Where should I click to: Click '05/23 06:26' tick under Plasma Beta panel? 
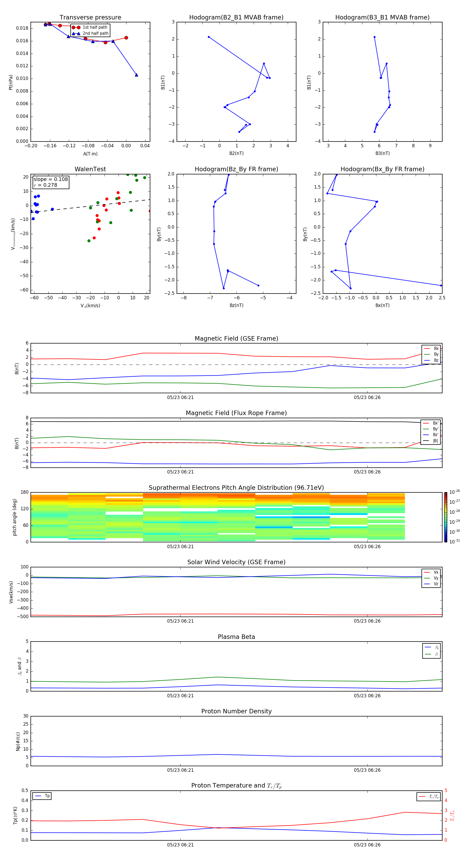click(367, 695)
